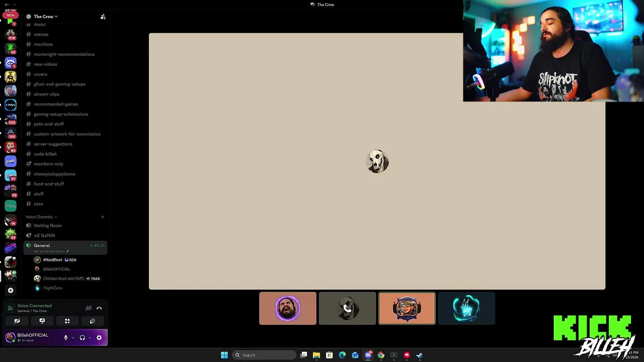The image size is (644, 362).
Task: Open the pets-and-stuff channel
Action: [65, 124]
